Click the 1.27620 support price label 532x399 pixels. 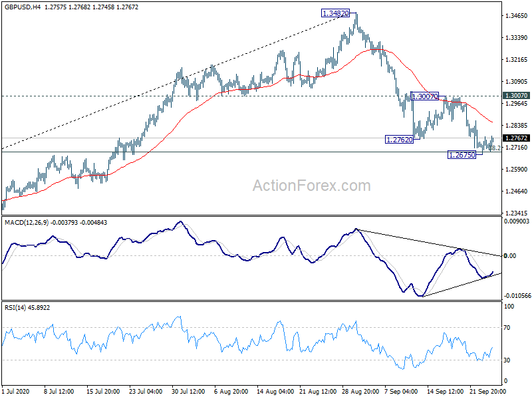400,140
